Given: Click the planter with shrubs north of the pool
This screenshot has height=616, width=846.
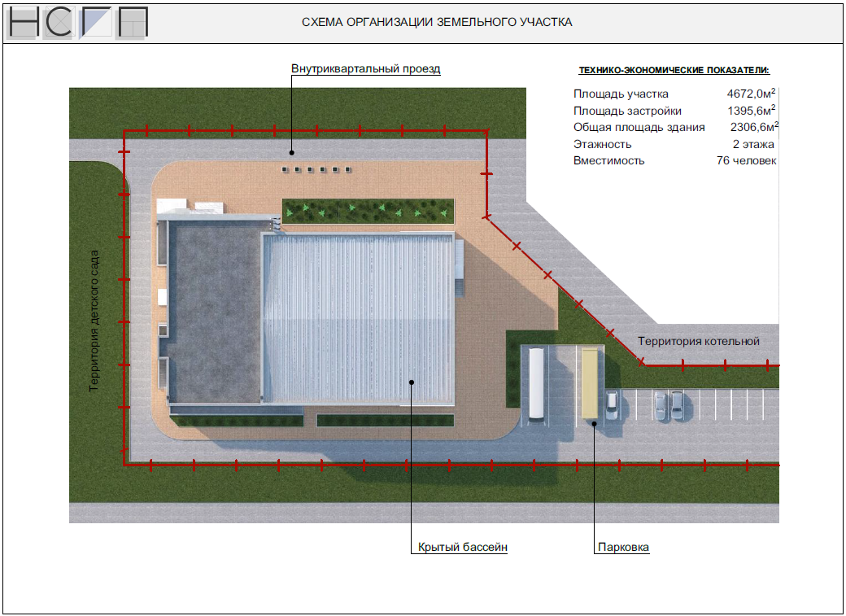Looking at the screenshot, I should point(367,211).
